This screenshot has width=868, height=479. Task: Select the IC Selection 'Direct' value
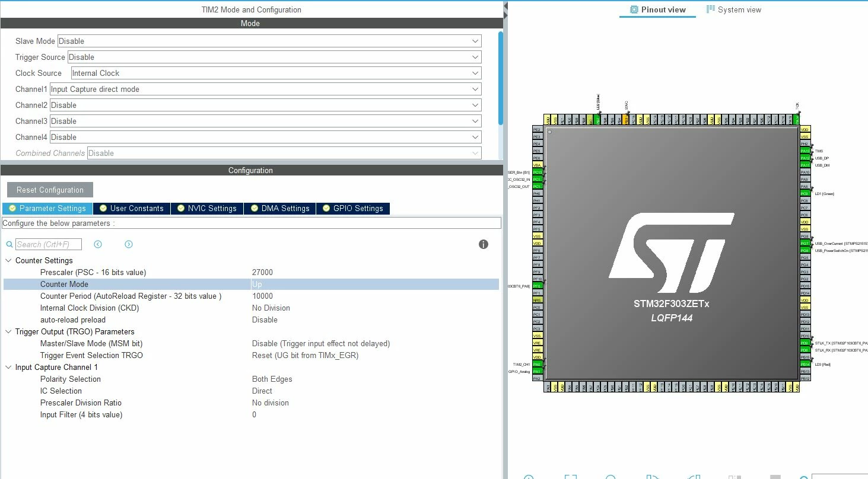262,391
